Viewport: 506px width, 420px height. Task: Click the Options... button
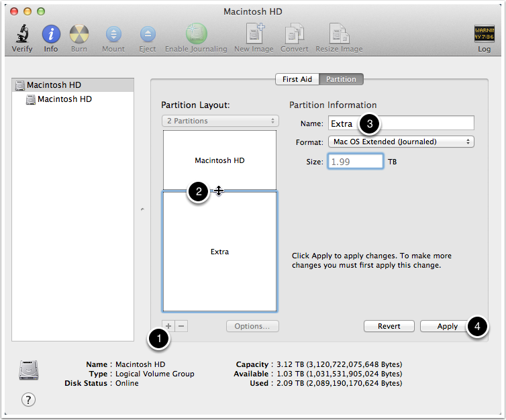coord(252,326)
